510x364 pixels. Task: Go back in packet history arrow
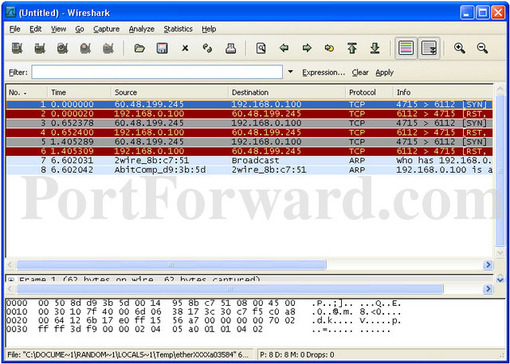point(284,48)
